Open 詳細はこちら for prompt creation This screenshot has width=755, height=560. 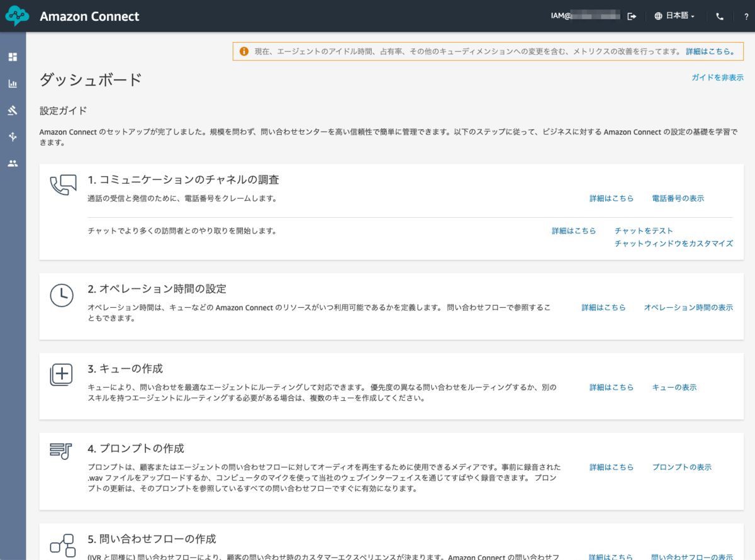tap(612, 468)
